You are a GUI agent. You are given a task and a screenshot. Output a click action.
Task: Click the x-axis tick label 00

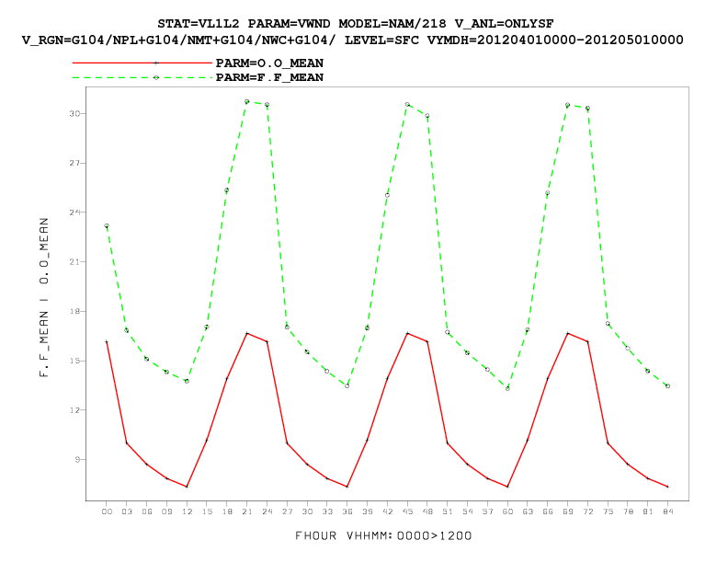tap(107, 511)
